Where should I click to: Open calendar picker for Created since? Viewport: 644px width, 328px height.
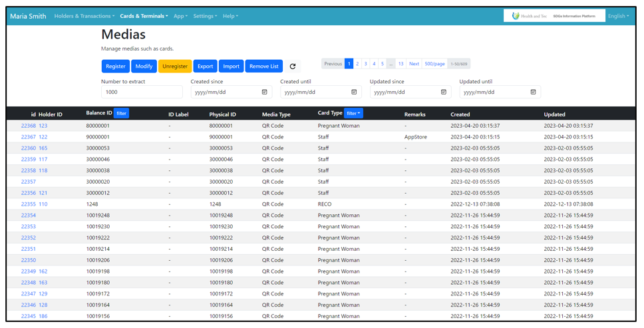pos(264,92)
